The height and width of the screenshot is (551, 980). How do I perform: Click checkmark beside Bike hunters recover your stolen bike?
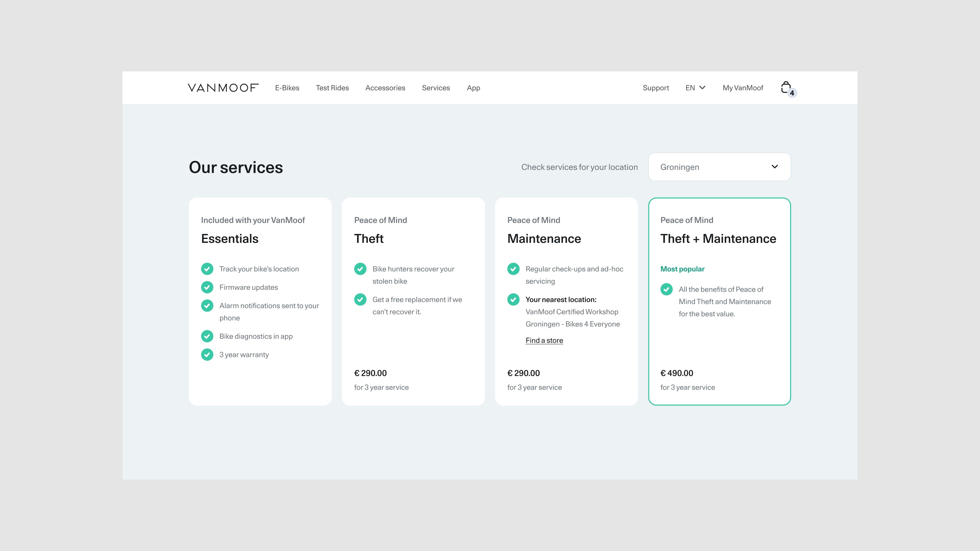[x=360, y=269]
